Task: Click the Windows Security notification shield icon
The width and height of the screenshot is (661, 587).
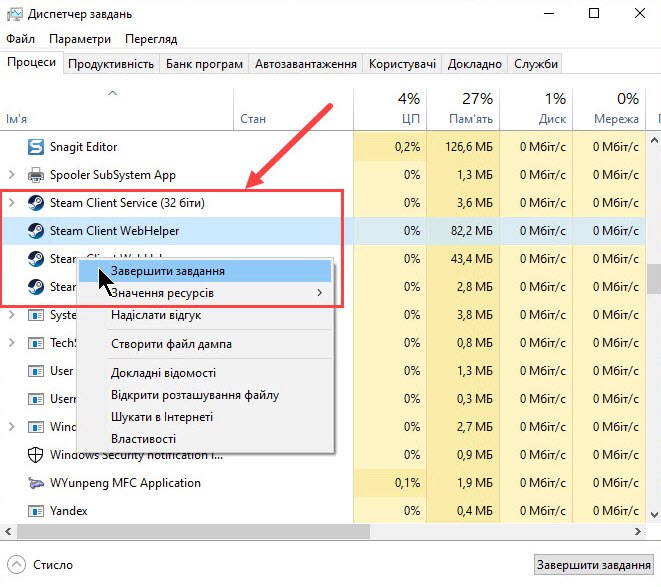Action: pyautogui.click(x=35, y=455)
